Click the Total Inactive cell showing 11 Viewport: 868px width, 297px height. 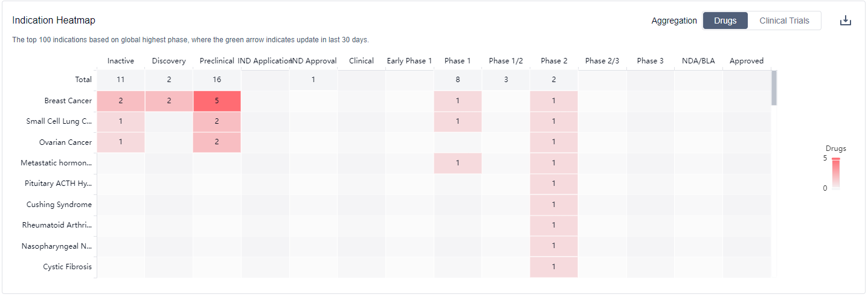click(x=121, y=80)
